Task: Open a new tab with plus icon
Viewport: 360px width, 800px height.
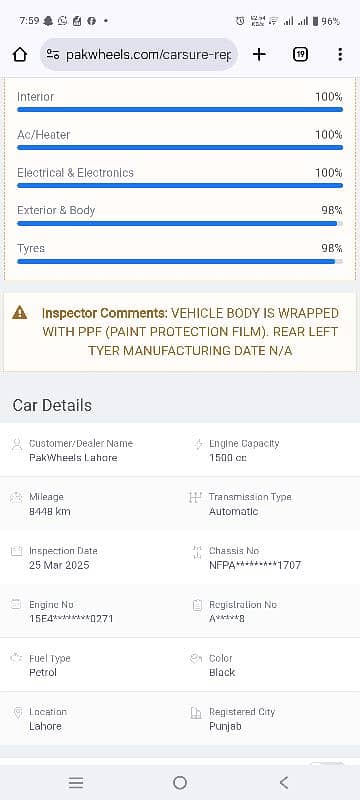Action: [259, 55]
